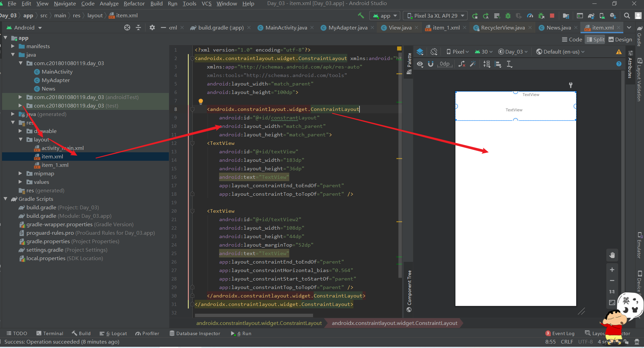Open Pixel device preview dropdown
The height and width of the screenshot is (348, 644).
(458, 52)
